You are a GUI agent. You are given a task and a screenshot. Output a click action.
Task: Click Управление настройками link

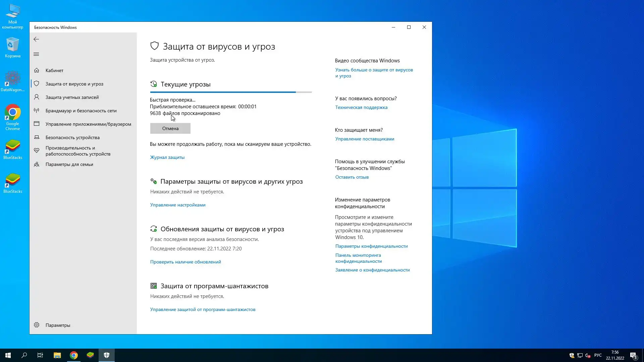click(177, 205)
